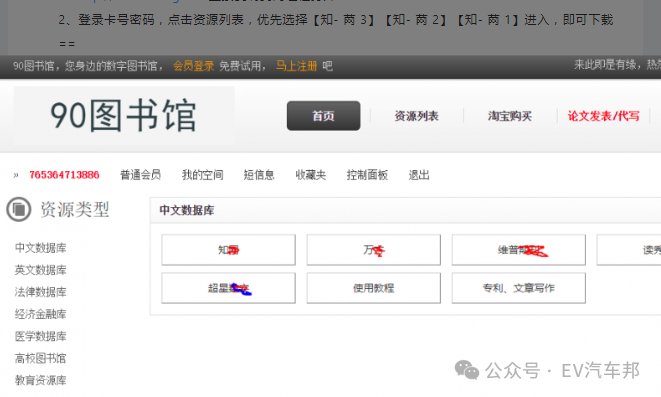Select 法律数据库 in the sidebar
Screen dimensions: 661x397
[40, 292]
